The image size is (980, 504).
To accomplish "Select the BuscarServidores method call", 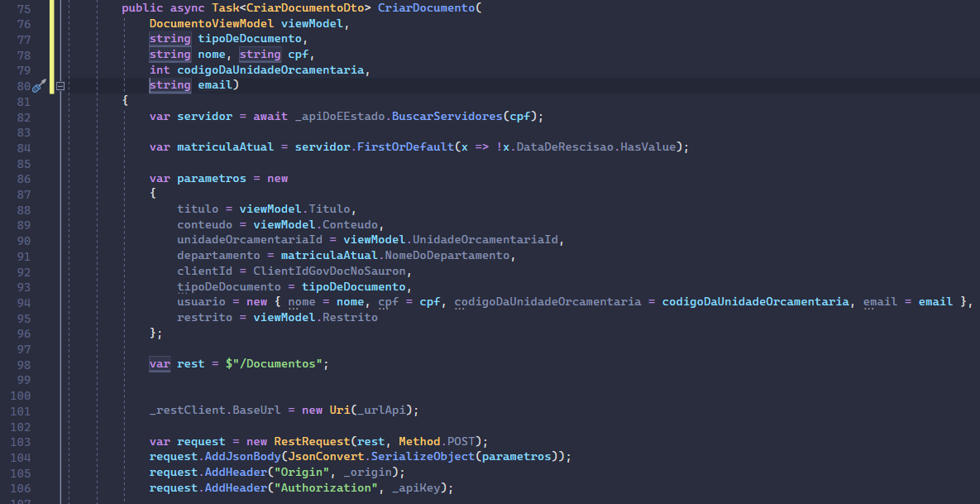I will coord(447,117).
